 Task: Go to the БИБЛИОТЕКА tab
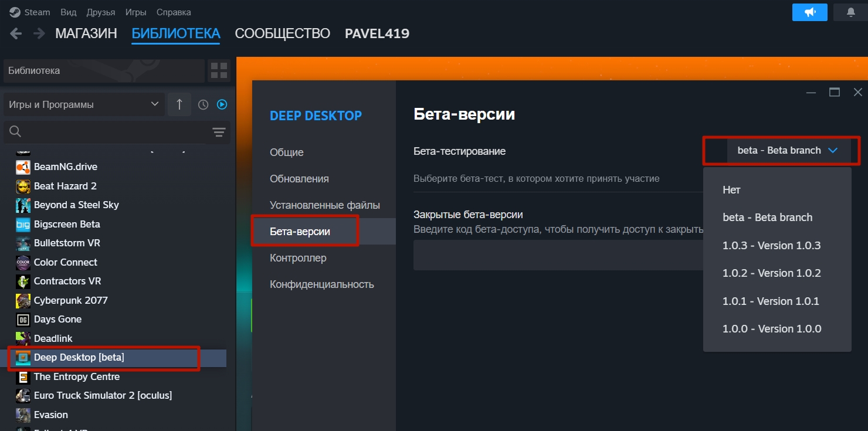(x=176, y=33)
